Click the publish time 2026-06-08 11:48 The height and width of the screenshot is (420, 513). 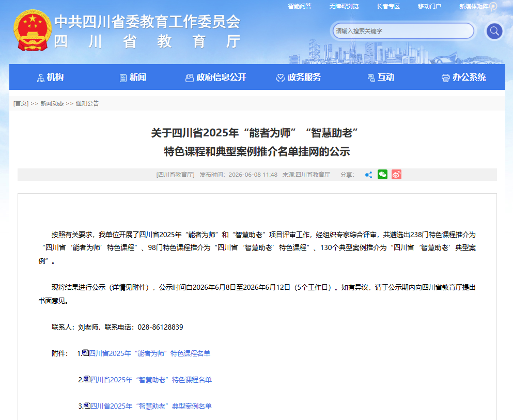click(x=253, y=175)
